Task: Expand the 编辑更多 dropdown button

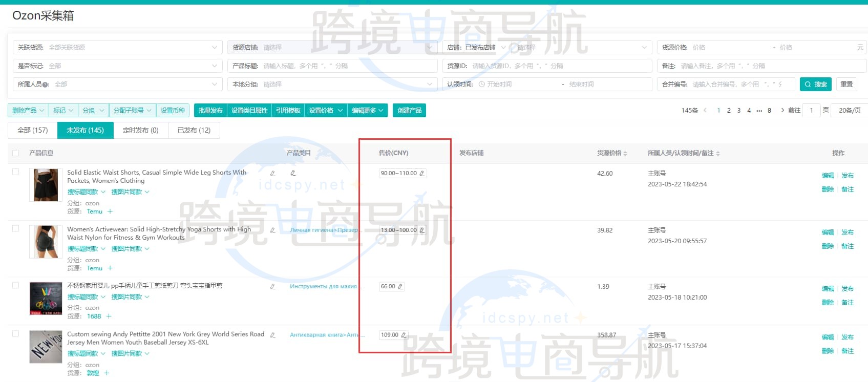Action: (x=368, y=110)
